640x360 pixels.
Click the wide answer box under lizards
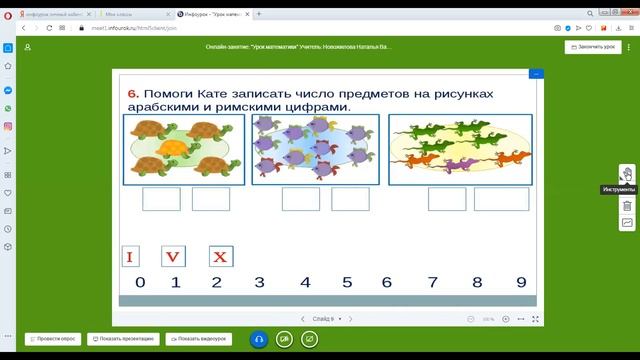tap(501, 199)
